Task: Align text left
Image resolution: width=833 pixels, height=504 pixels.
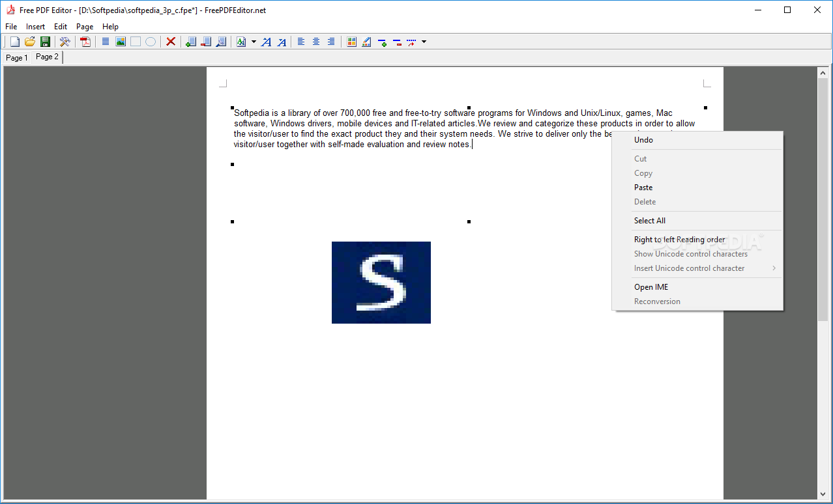Action: 301,42
